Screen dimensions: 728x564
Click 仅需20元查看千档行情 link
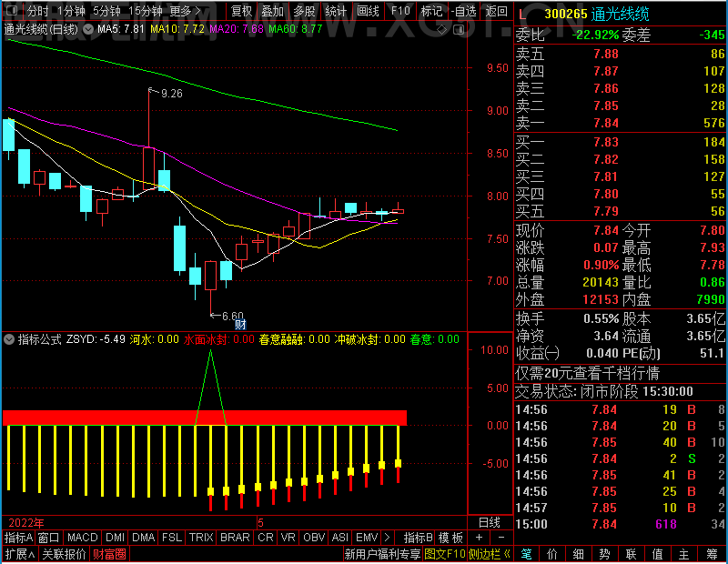coord(587,373)
